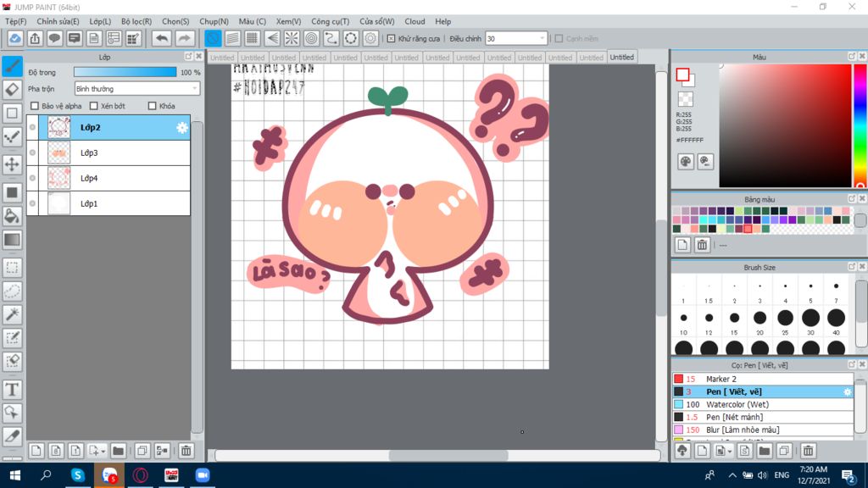Open the Tệp(F) menu
The image size is (868, 488).
[x=15, y=21]
